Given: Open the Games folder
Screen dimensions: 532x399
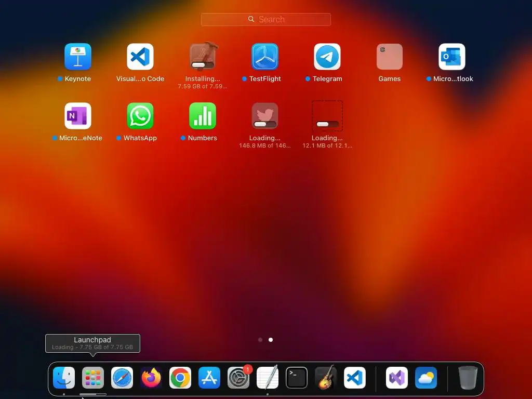Looking at the screenshot, I should click(390, 56).
